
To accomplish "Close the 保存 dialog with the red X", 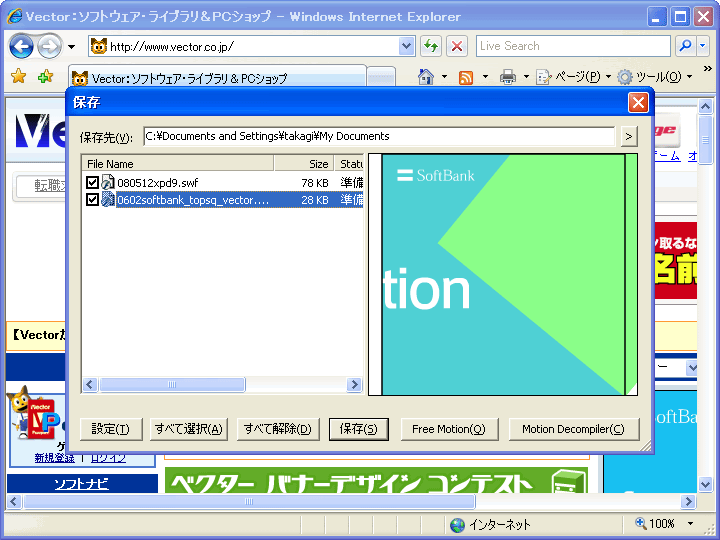I will click(x=638, y=102).
